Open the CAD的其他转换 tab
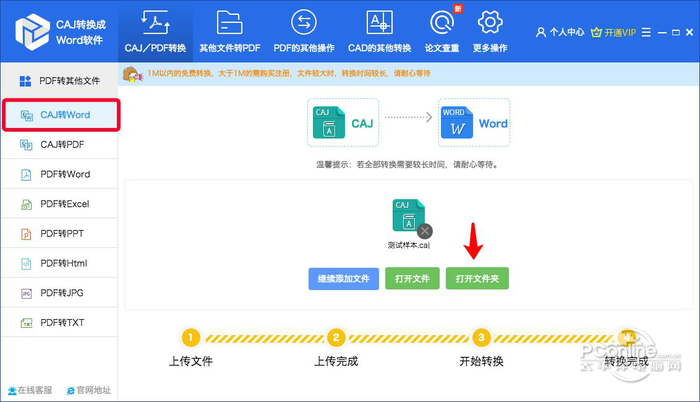700x402 pixels. tap(379, 32)
